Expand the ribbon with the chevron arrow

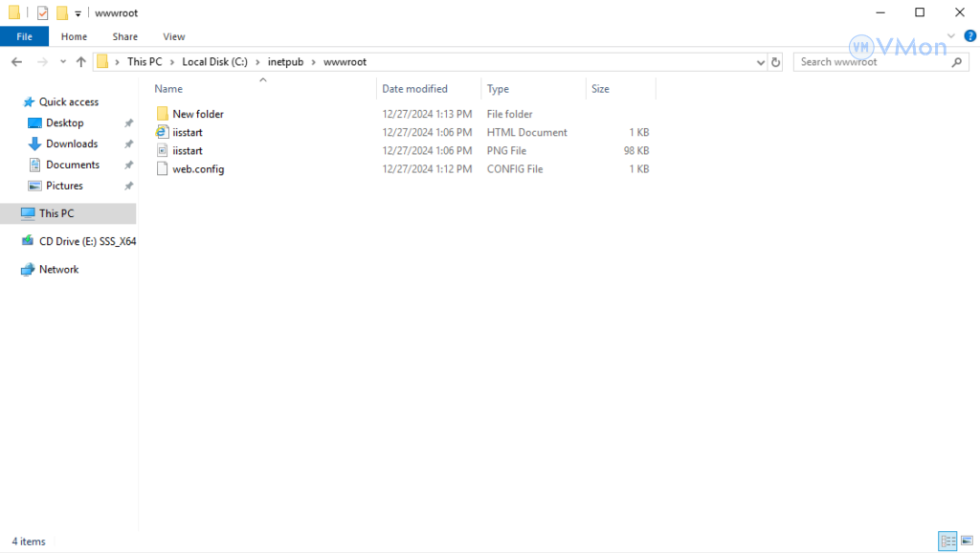[952, 36]
